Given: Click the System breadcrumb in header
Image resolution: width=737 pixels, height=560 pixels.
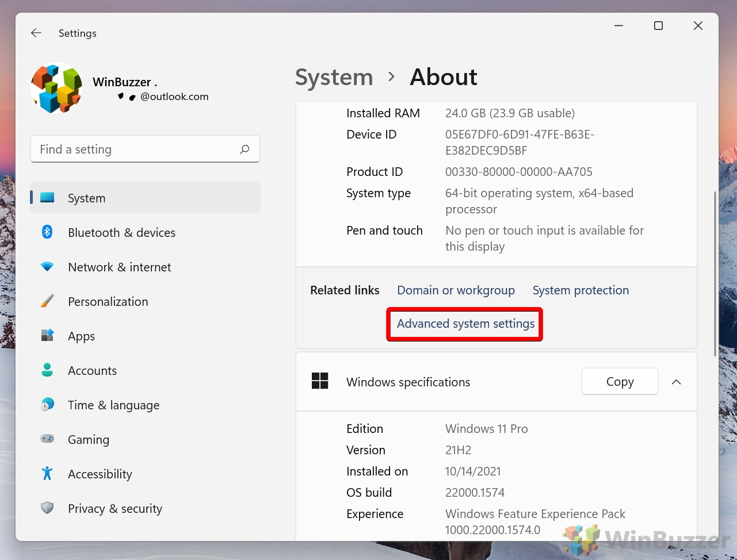Looking at the screenshot, I should point(334,77).
